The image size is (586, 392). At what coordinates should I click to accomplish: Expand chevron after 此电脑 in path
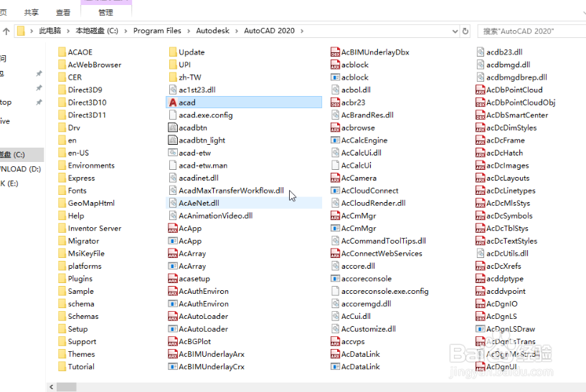point(68,31)
